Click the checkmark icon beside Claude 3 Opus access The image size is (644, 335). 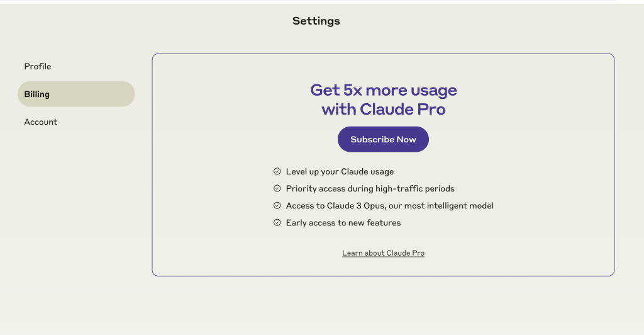click(277, 205)
